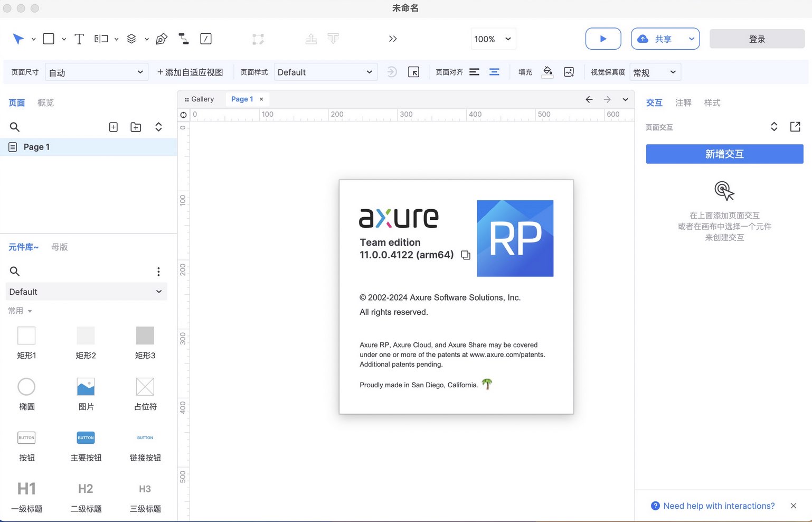The height and width of the screenshot is (522, 812).
Task: Open 页面样式 Default dropdown
Action: tap(326, 72)
